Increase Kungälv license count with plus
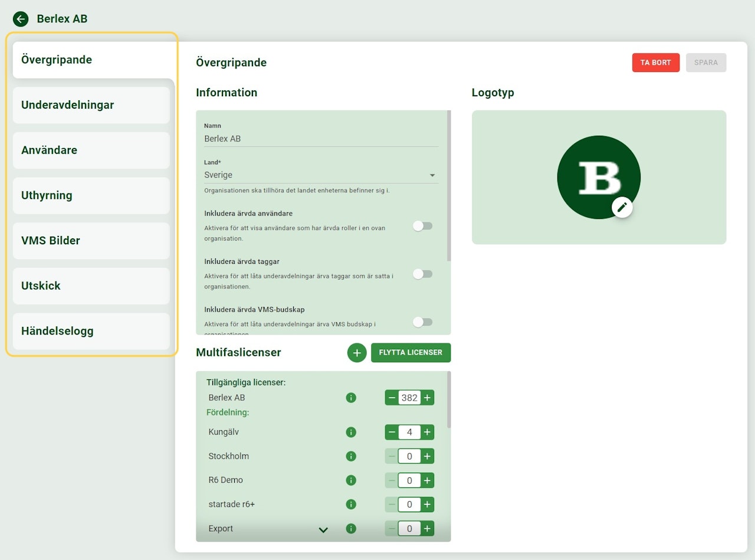Viewport: 755px width, 560px height. pos(427,432)
